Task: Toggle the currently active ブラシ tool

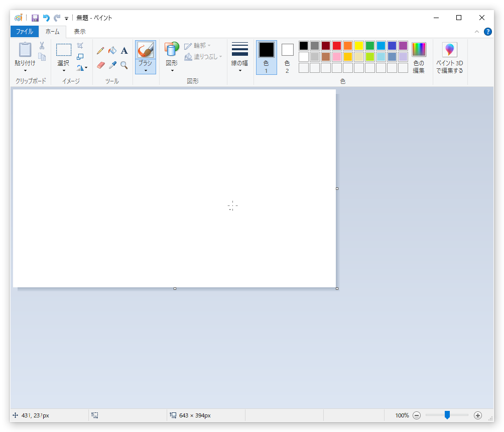Action: click(145, 50)
